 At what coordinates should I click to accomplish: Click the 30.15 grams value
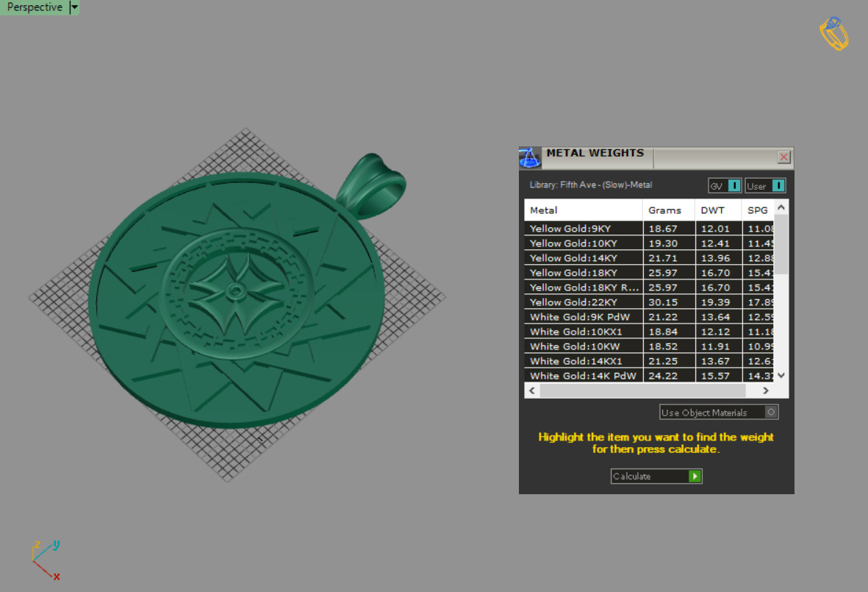click(x=663, y=302)
